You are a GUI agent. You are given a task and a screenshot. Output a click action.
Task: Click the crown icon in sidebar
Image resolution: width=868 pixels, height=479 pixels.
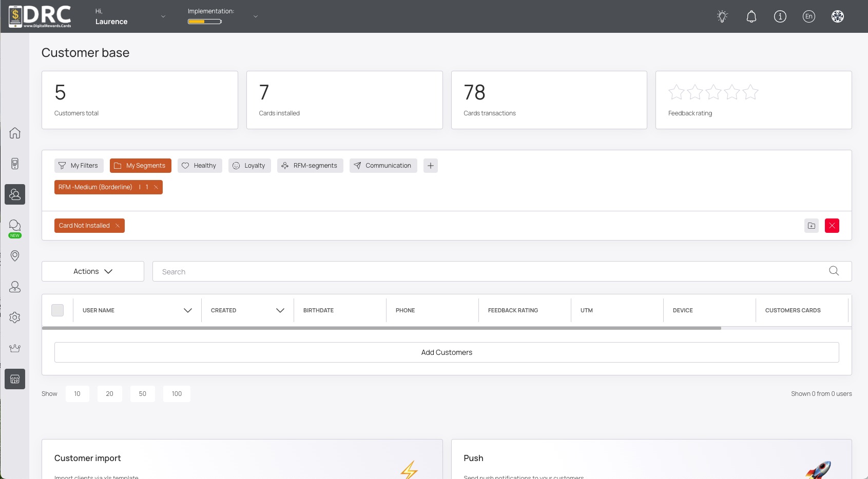(15, 348)
